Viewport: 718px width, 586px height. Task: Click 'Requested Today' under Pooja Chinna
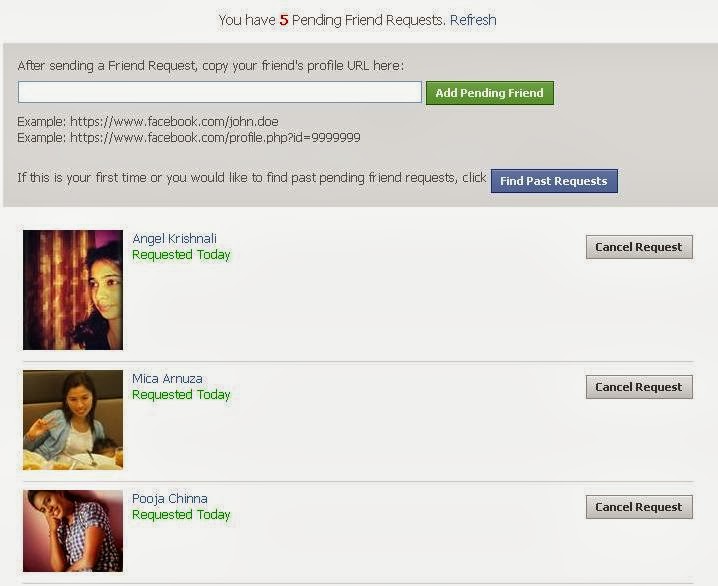coord(181,515)
